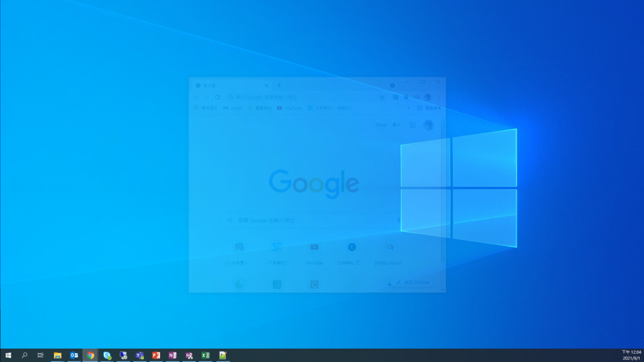The width and height of the screenshot is (644, 362).
Task: Add a new shortcut with the plus tile
Action: pos(389,285)
